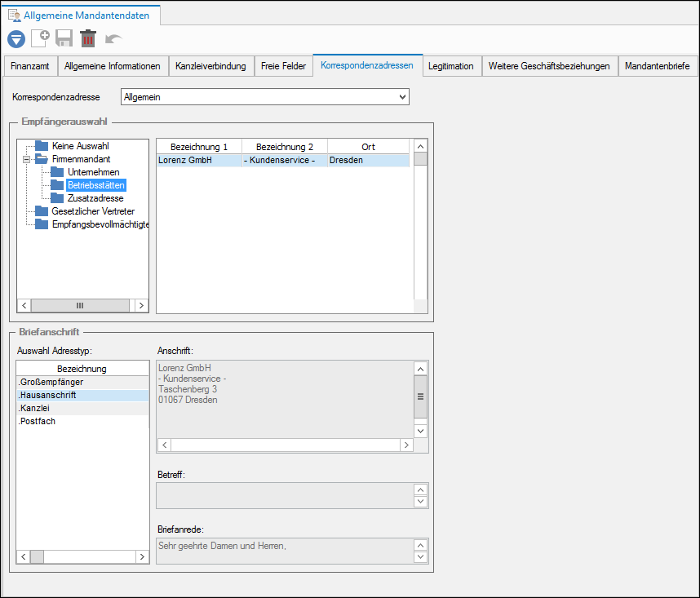Select Gesetzlicher Vertreter in the tree
Viewport: 700px width, 598px height.
93,211
